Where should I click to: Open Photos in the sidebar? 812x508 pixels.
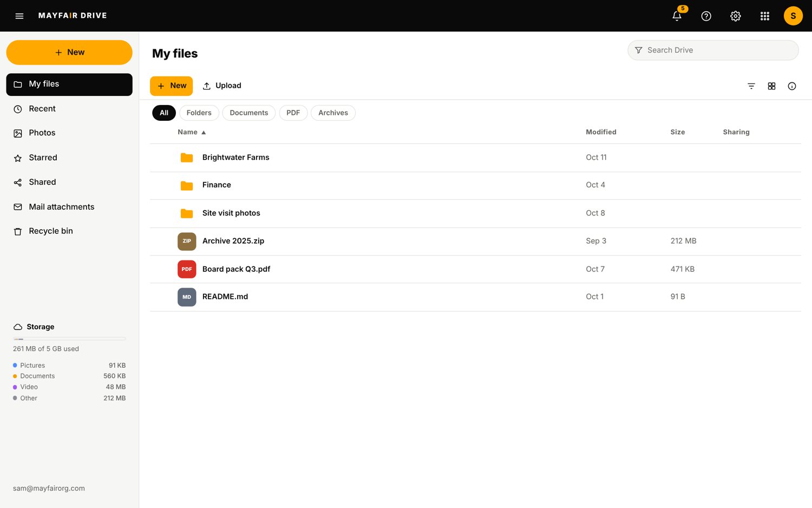[69, 133]
